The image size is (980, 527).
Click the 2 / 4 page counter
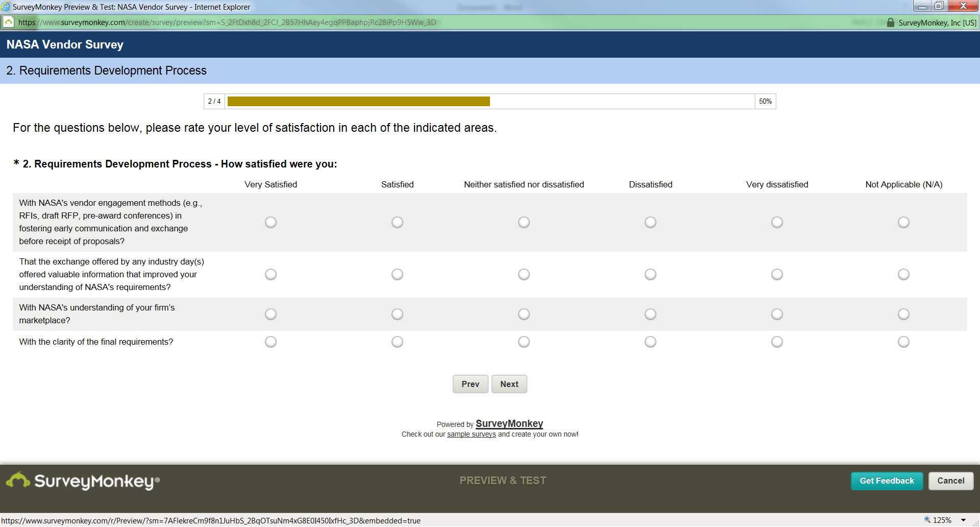(214, 101)
